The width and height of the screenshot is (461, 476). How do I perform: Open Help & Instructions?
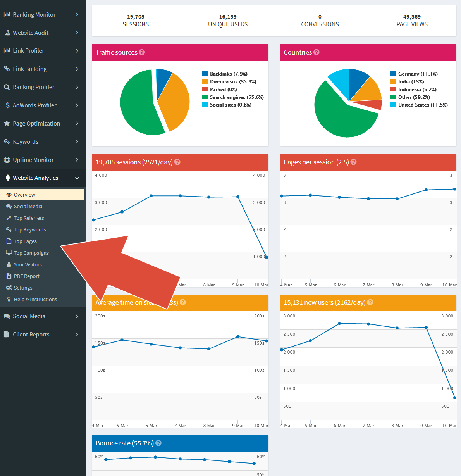tap(35, 299)
